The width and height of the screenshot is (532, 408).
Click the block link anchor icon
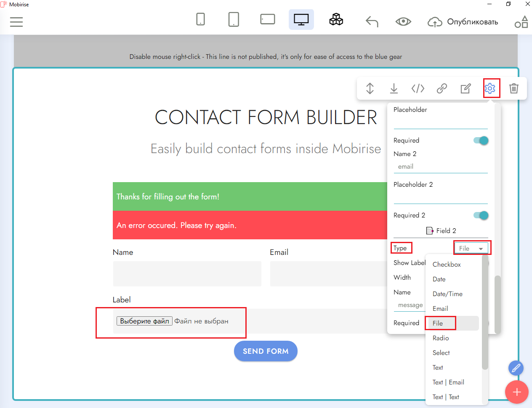(442, 88)
